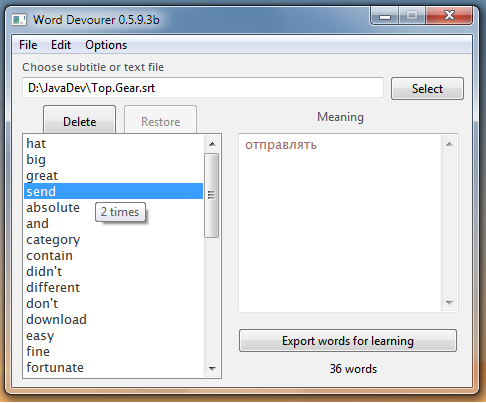The width and height of the screenshot is (486, 403).
Task: Click the Meaning pane scroll down arrow
Action: tap(449, 303)
